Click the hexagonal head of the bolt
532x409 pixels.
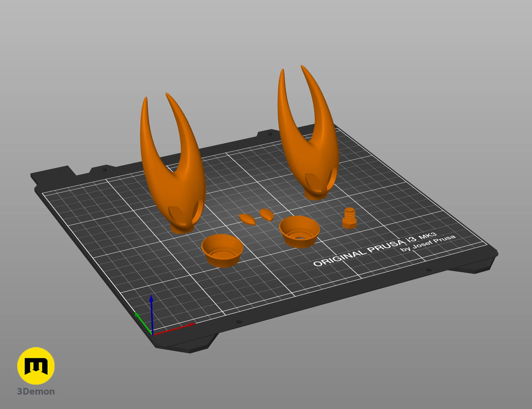[x=349, y=224]
